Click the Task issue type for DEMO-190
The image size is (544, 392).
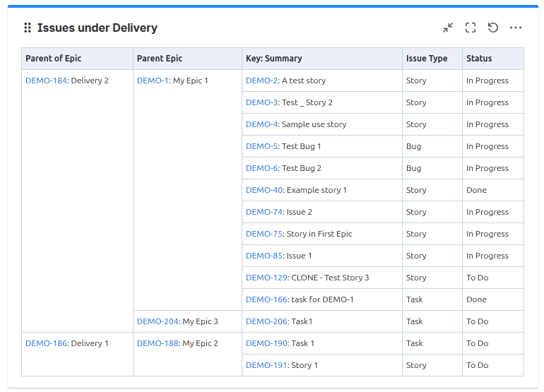point(415,343)
